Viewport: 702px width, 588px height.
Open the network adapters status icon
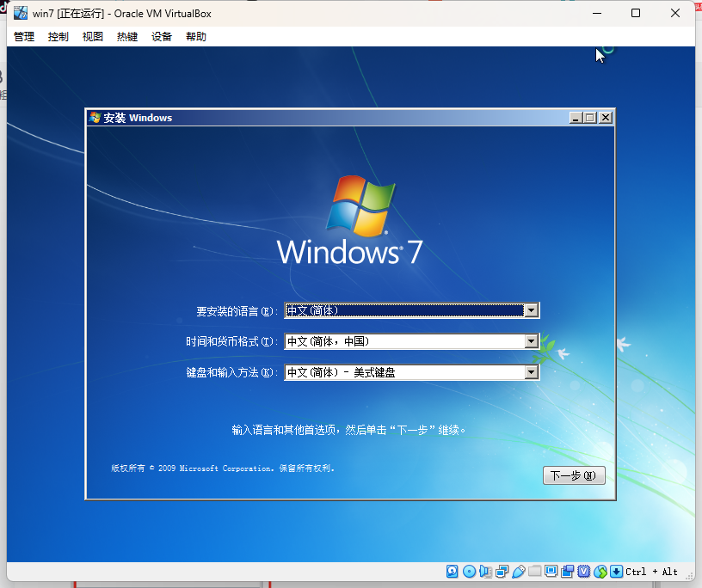pyautogui.click(x=502, y=571)
